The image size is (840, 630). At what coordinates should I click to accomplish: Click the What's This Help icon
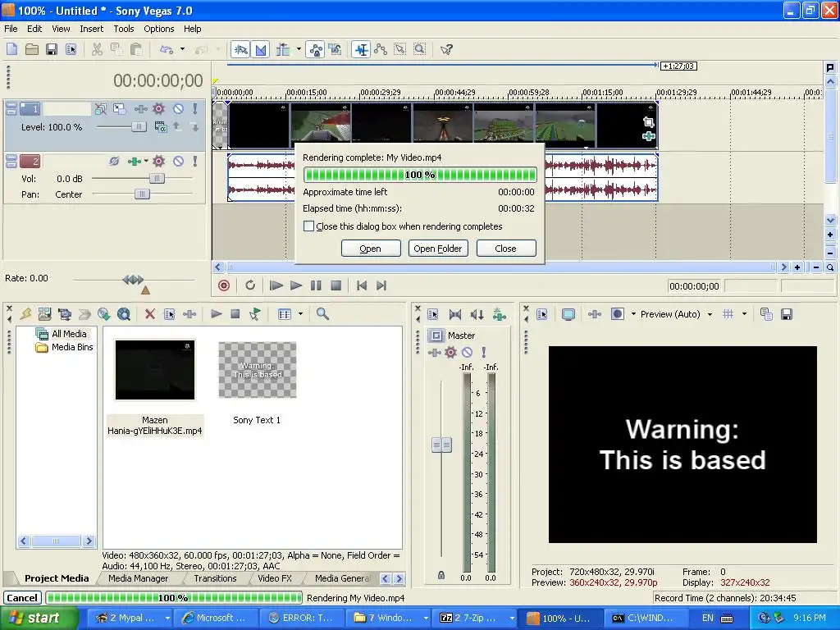pyautogui.click(x=447, y=50)
